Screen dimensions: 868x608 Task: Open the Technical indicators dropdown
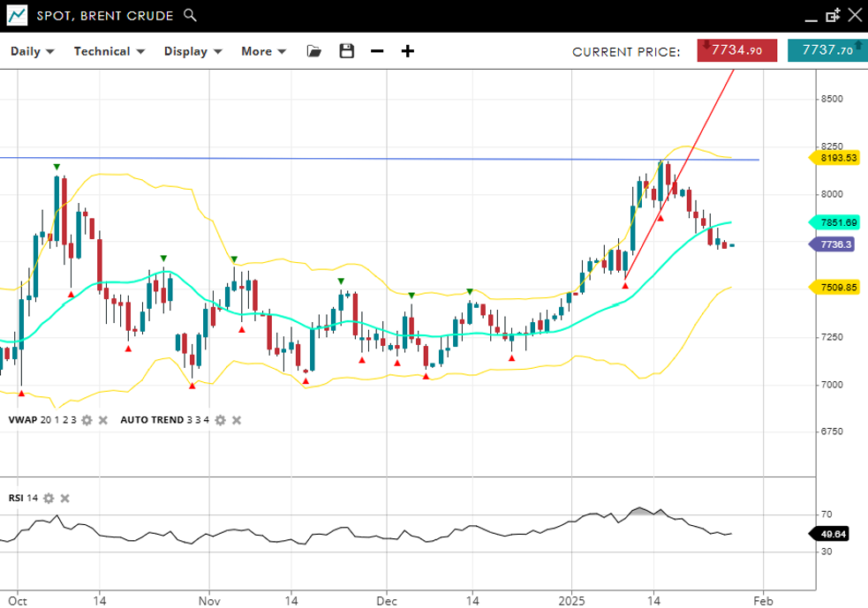109,51
